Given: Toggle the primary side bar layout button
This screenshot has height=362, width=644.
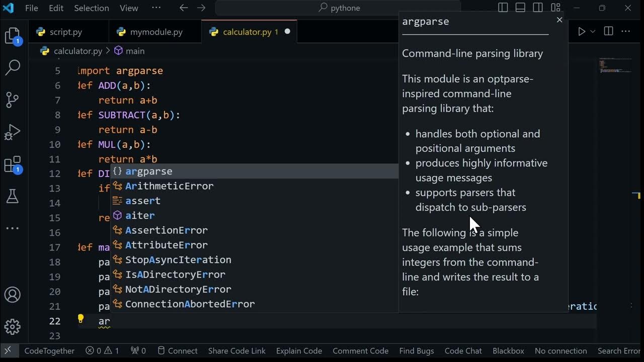Looking at the screenshot, I should (x=503, y=8).
